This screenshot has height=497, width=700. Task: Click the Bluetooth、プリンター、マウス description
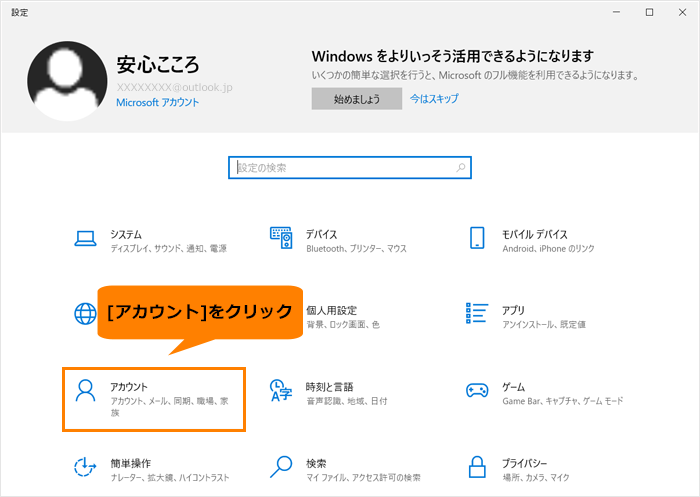pos(356,249)
